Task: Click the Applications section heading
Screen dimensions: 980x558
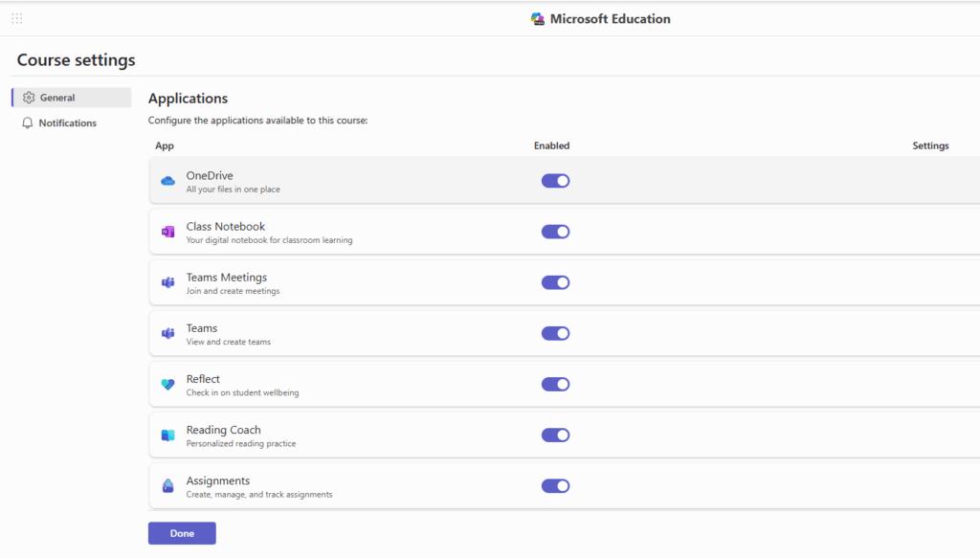Action: (x=189, y=98)
